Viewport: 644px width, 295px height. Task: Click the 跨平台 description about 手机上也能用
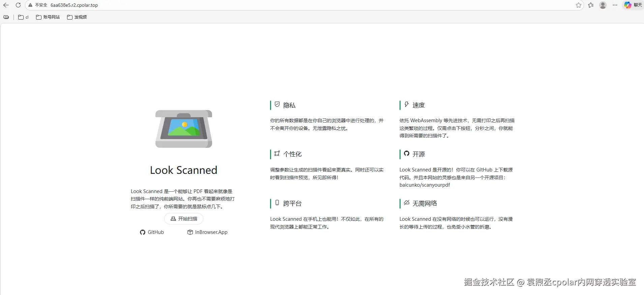tap(327, 223)
